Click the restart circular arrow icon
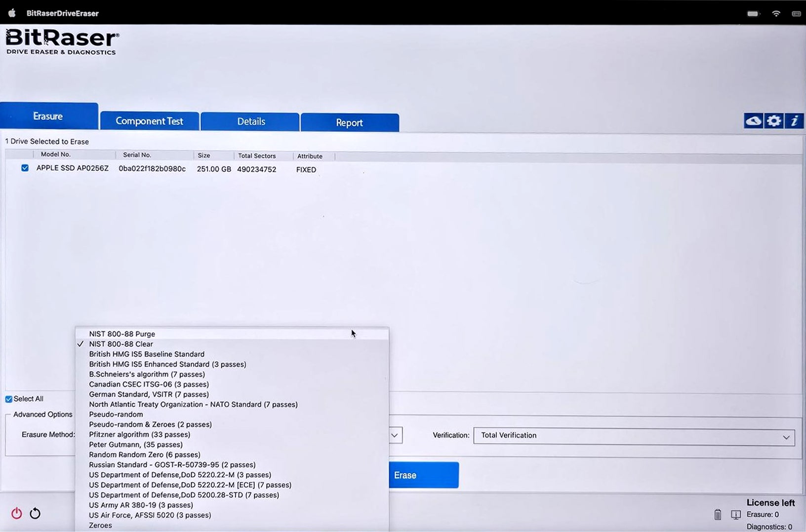The width and height of the screenshot is (806, 532). pos(35,513)
